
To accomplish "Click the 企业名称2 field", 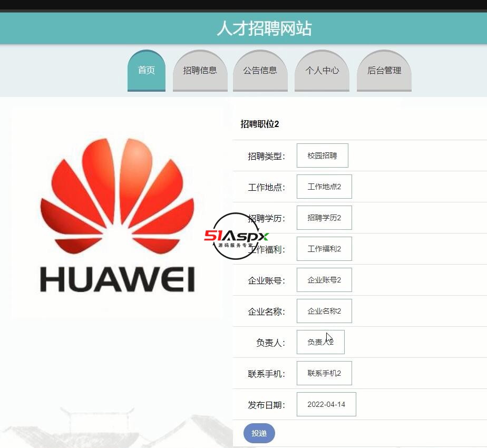I will click(x=324, y=311).
